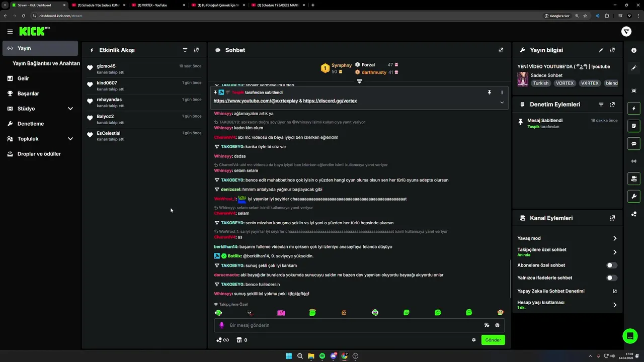Filter the Denetim Eylemleri list
Viewport: 644px width, 362px height.
click(601, 105)
